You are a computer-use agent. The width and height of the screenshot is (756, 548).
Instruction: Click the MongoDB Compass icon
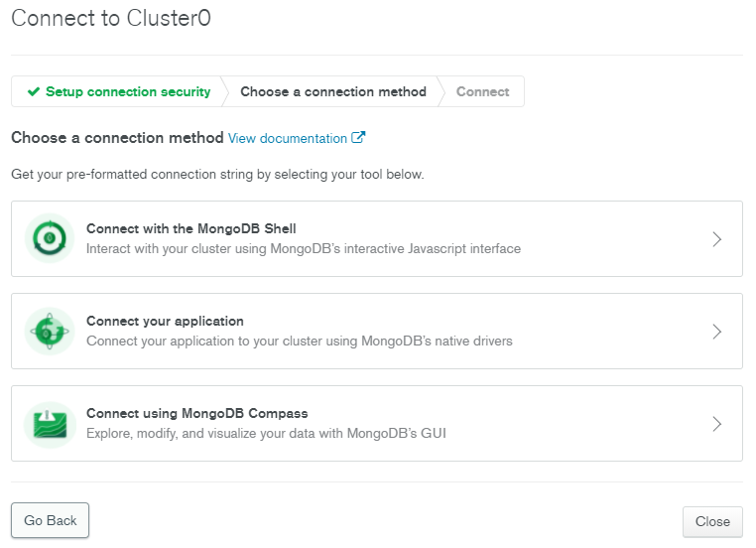coord(49,423)
